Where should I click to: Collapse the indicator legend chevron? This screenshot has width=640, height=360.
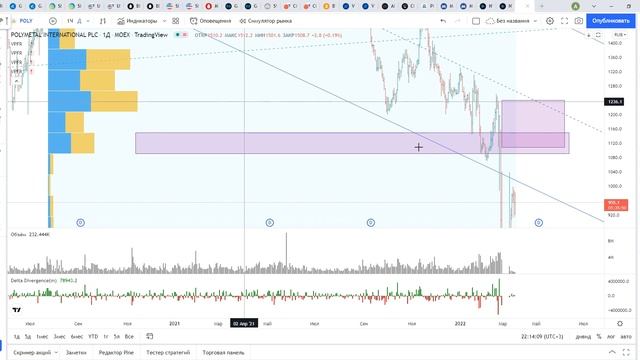[x=16, y=81]
